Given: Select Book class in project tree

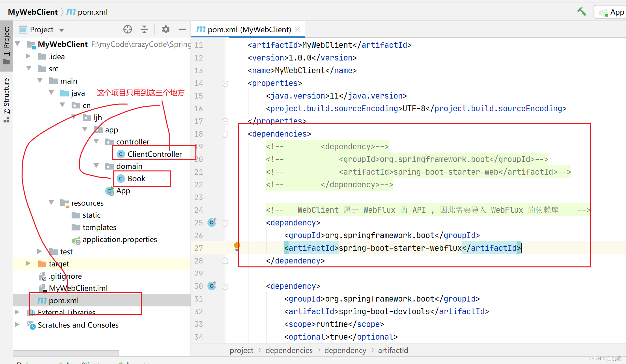Looking at the screenshot, I should pyautogui.click(x=131, y=178).
